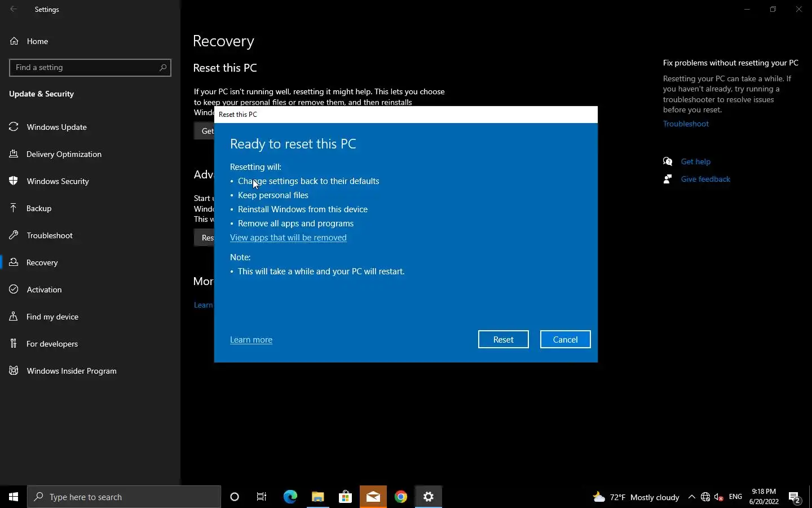This screenshot has width=812, height=508.
Task: Open File Explorer from taskbar
Action: click(318, 497)
